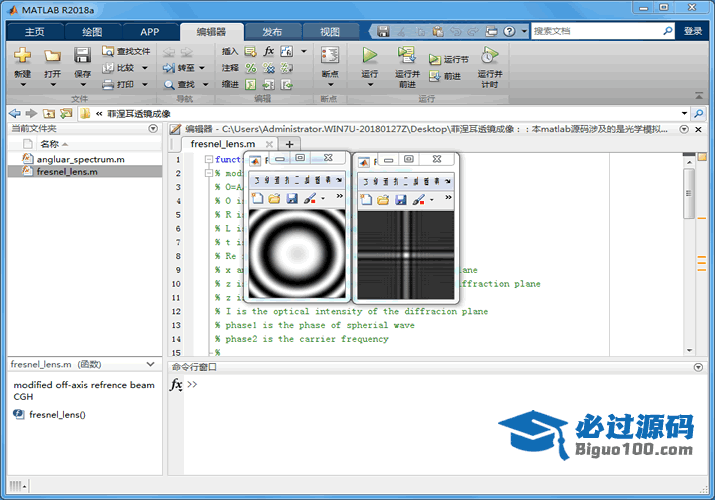
Task: Collapse the function fold marker line 1
Action: (209, 159)
